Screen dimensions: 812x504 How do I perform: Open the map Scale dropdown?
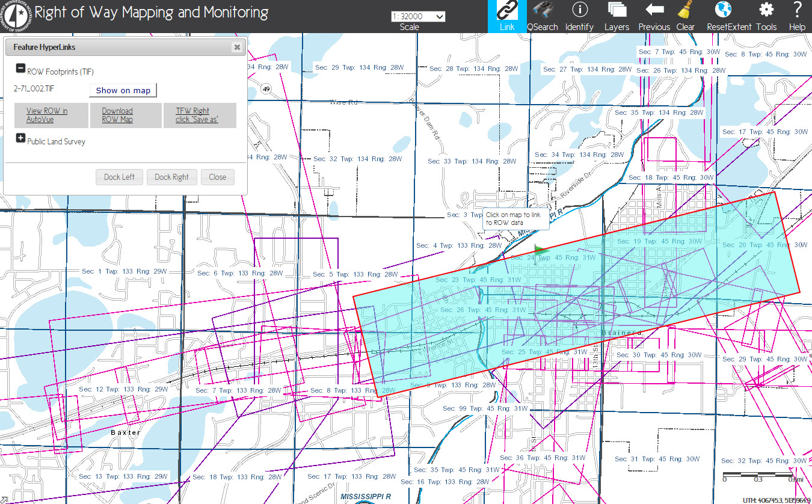(x=418, y=16)
